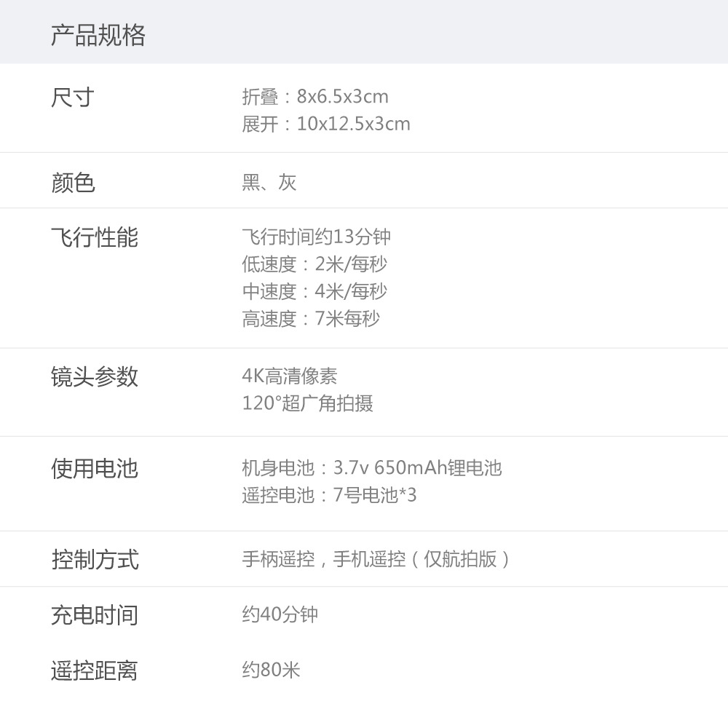Click the unfolded size 10x12.5x3cm text

click(x=326, y=124)
